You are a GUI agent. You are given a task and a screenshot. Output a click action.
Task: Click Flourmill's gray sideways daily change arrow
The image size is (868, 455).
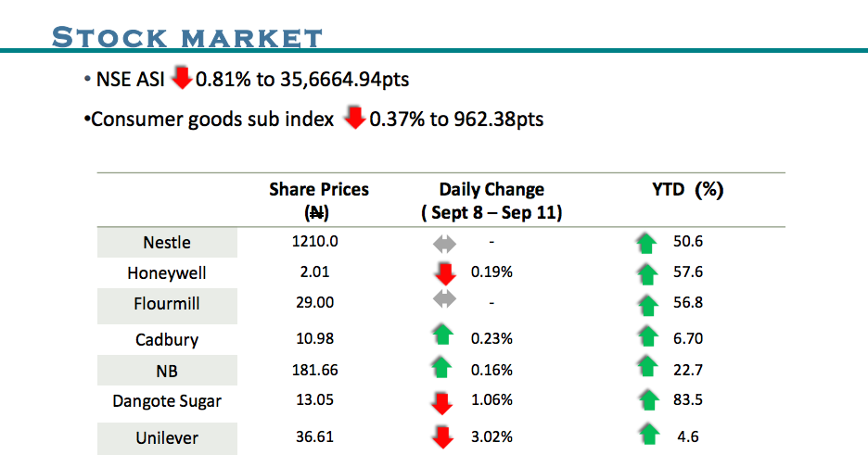click(x=444, y=299)
